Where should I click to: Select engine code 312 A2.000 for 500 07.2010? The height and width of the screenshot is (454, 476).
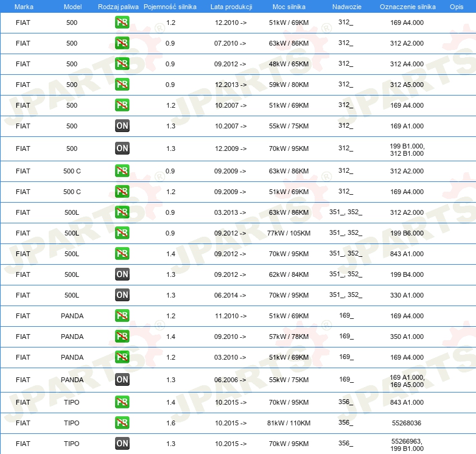click(x=407, y=43)
